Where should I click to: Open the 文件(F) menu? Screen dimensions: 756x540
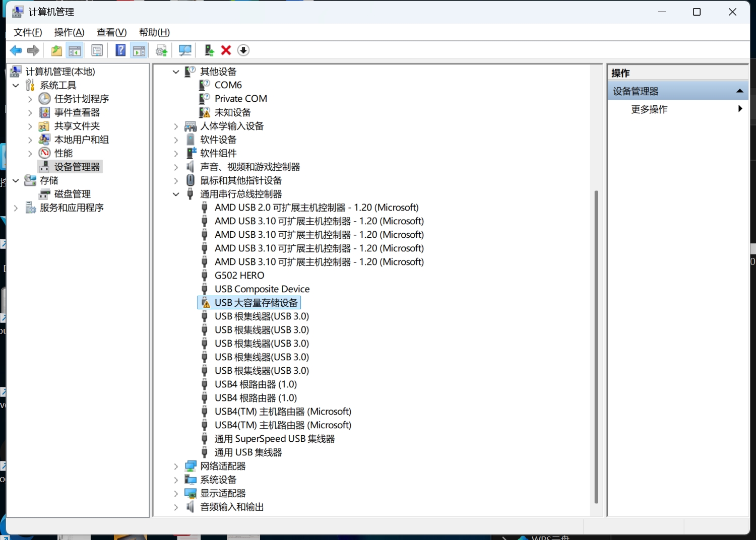(28, 32)
